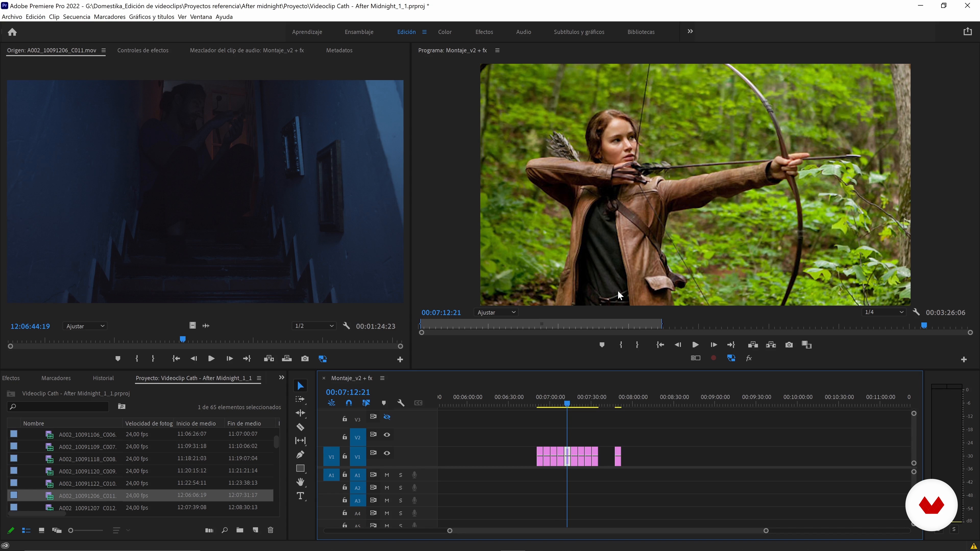Click New Item icon in Project panel
This screenshot has width=980, height=551.
coord(255,530)
